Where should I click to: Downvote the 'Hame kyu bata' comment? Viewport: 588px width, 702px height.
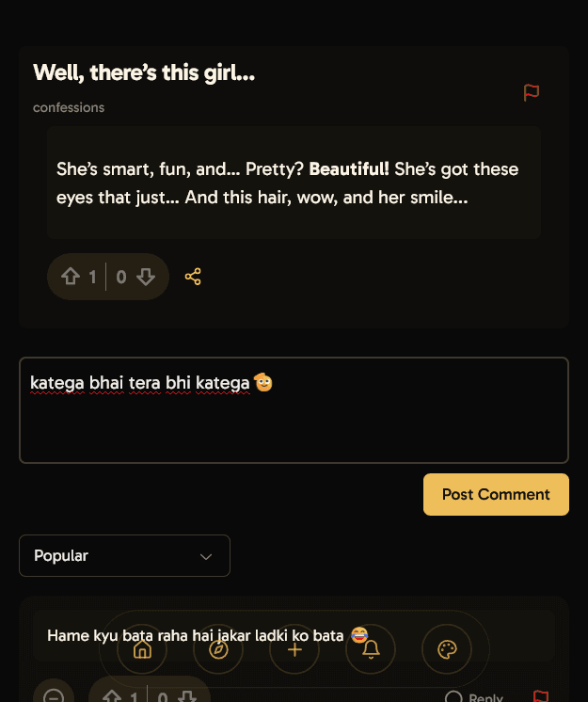coord(187,697)
